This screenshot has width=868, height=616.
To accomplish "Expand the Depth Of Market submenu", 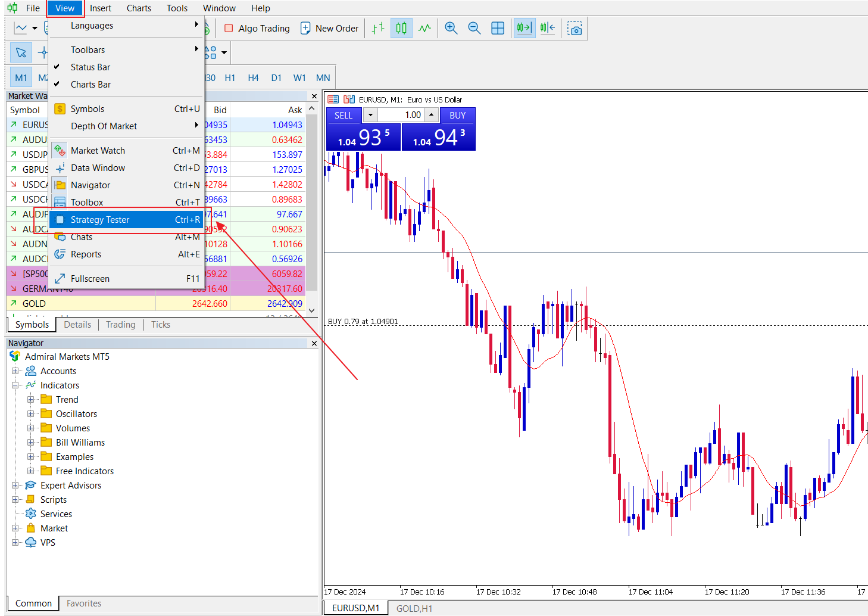I will (x=127, y=126).
